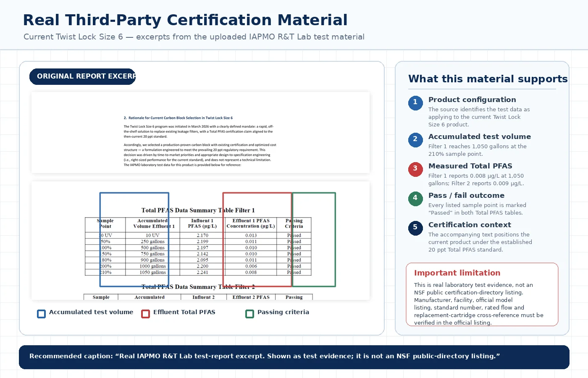588x378 pixels.
Task: Select the green number 4 circle for Pass / fail outcome
Action: point(415,198)
